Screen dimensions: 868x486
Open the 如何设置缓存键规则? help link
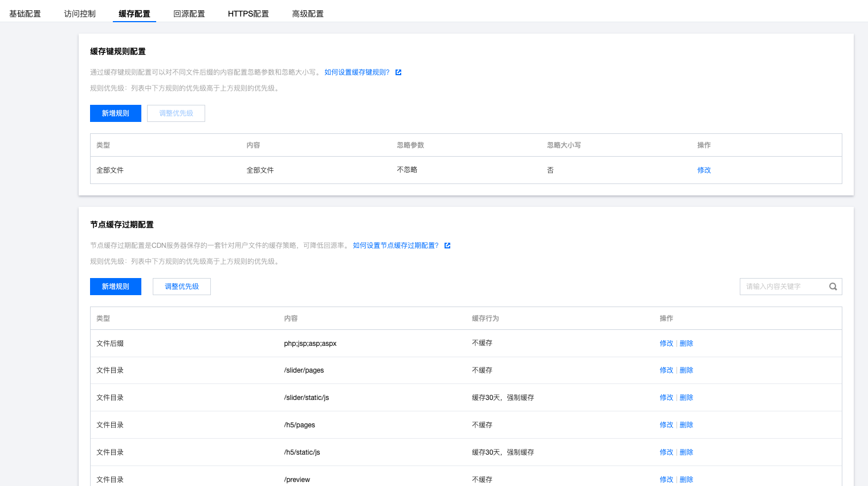(x=357, y=72)
